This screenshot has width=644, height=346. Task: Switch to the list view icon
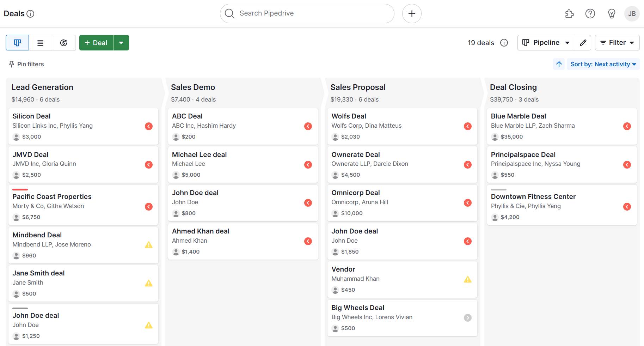pos(40,42)
